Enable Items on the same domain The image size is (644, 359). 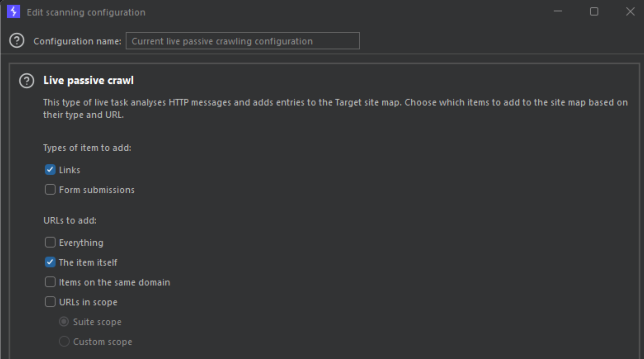coord(50,282)
